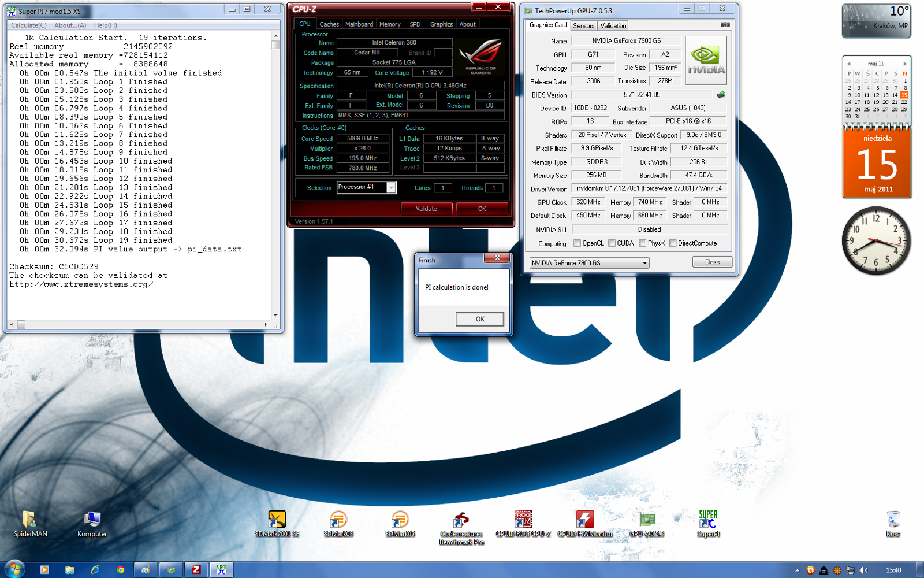Click the Kraków weather gadget
The image size is (924, 578).
tap(877, 21)
